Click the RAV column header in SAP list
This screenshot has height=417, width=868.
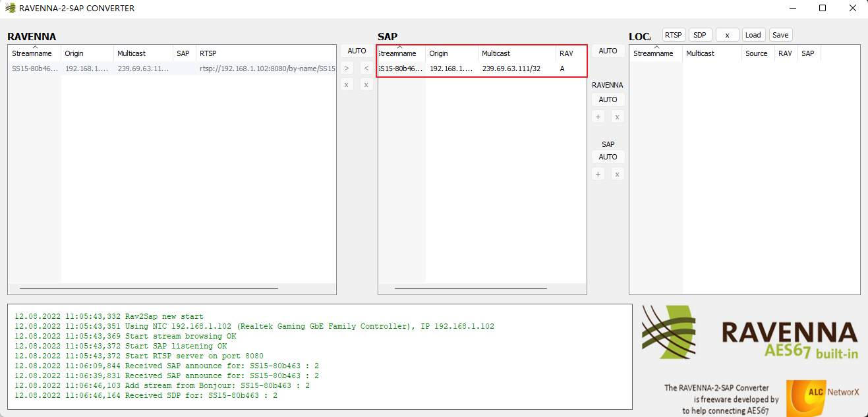pyautogui.click(x=571, y=53)
